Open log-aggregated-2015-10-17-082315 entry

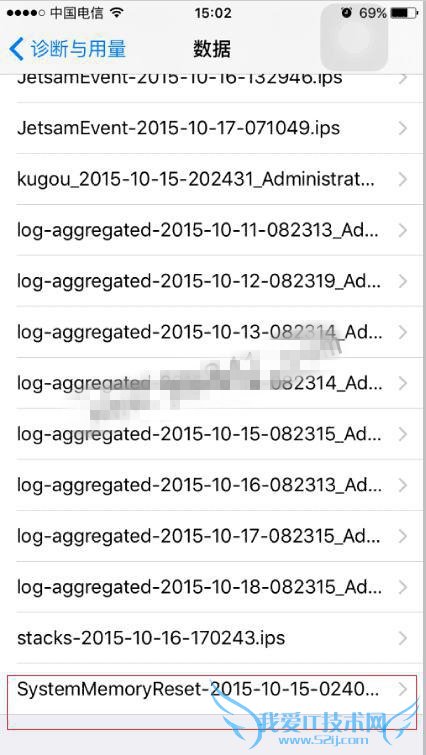pos(213,536)
